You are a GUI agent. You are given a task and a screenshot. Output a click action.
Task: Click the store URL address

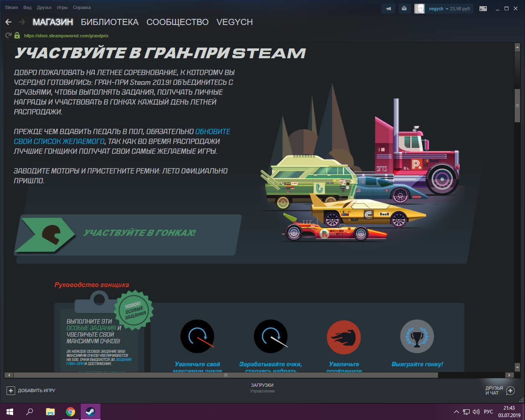click(66, 36)
